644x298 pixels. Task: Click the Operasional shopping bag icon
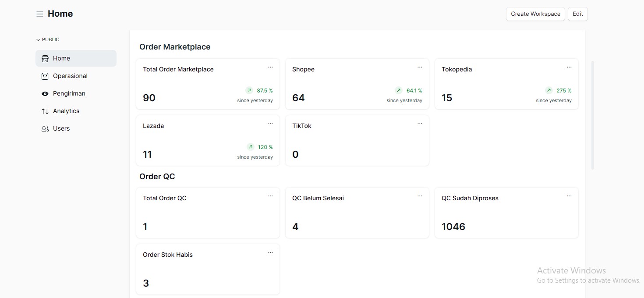tap(45, 76)
